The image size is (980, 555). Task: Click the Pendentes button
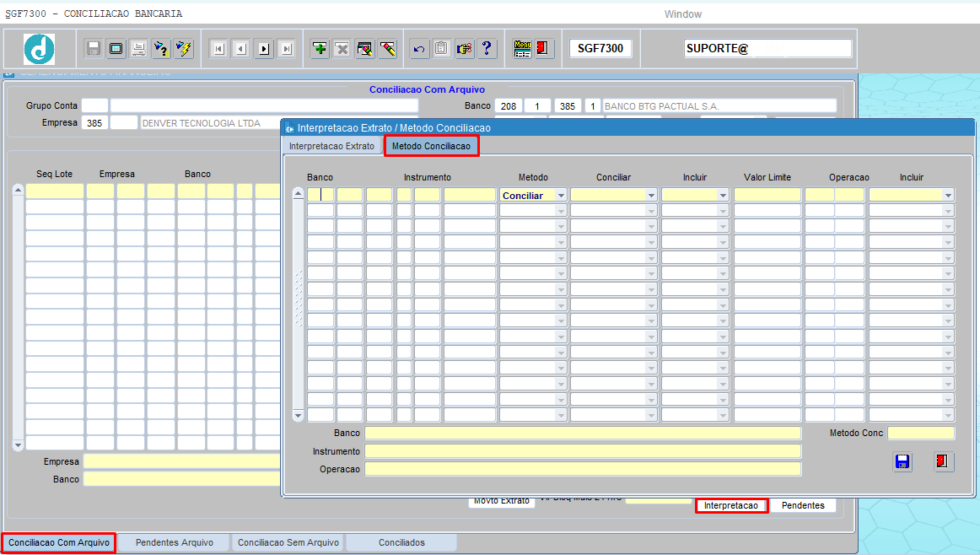[803, 505]
